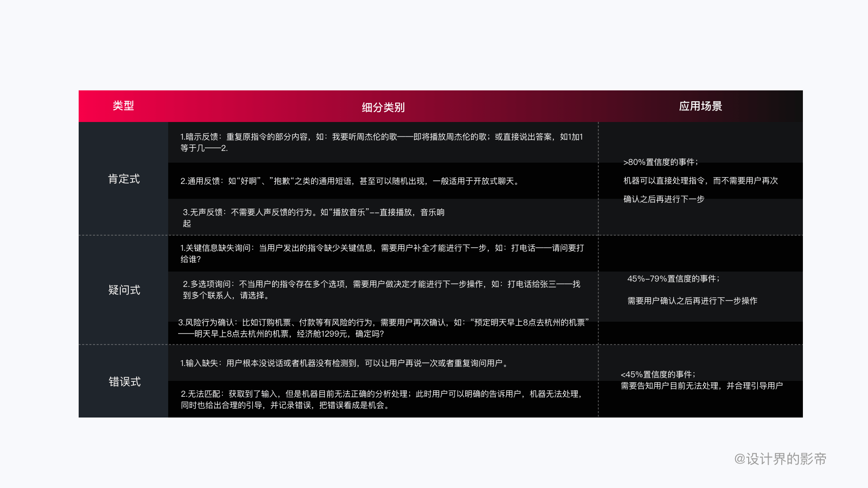Select the 肯定式 type cell
868x488 pixels.
(123, 178)
